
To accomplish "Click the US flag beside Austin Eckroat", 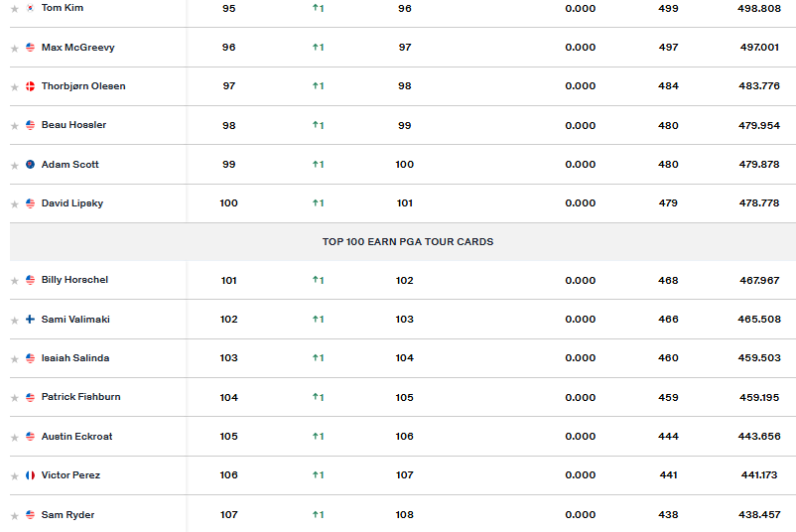I will point(30,437).
